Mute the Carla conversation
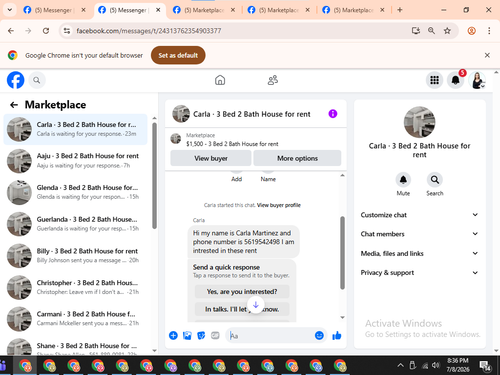The width and height of the screenshot is (500, 375). [403, 180]
